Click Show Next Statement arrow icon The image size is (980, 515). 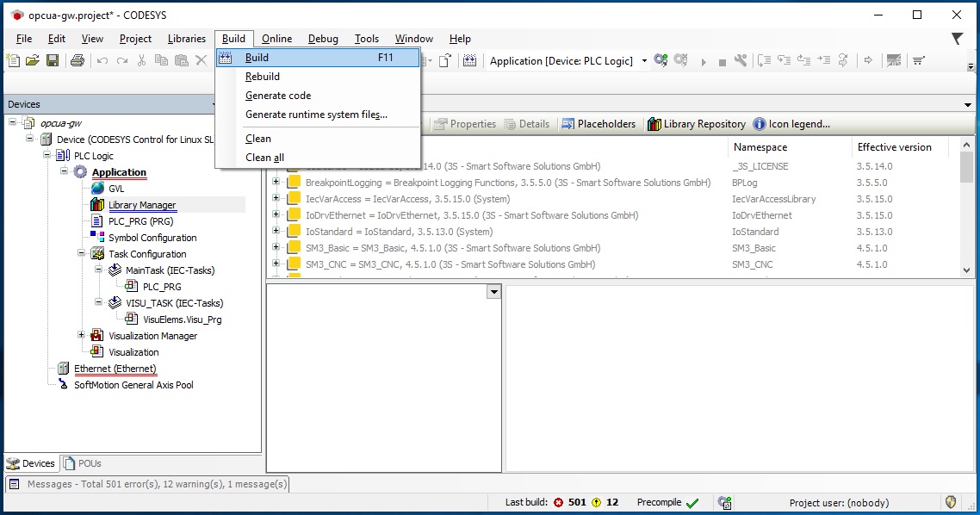click(868, 60)
